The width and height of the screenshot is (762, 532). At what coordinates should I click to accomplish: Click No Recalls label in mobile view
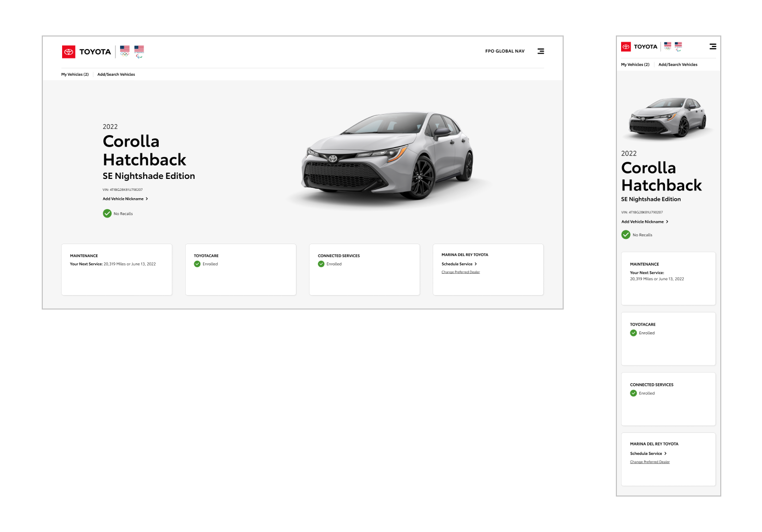tap(642, 235)
